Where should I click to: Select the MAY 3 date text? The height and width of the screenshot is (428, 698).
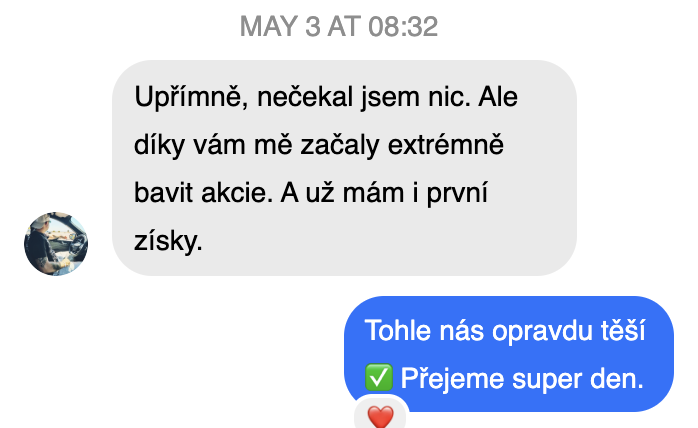click(280, 26)
